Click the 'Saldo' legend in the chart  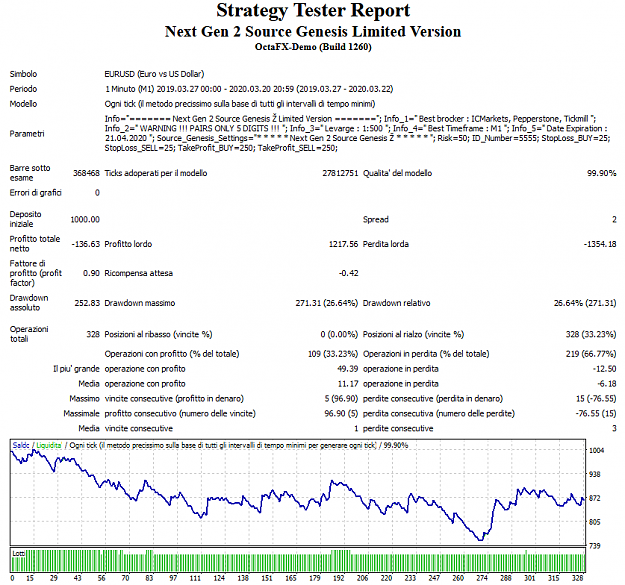point(21,446)
